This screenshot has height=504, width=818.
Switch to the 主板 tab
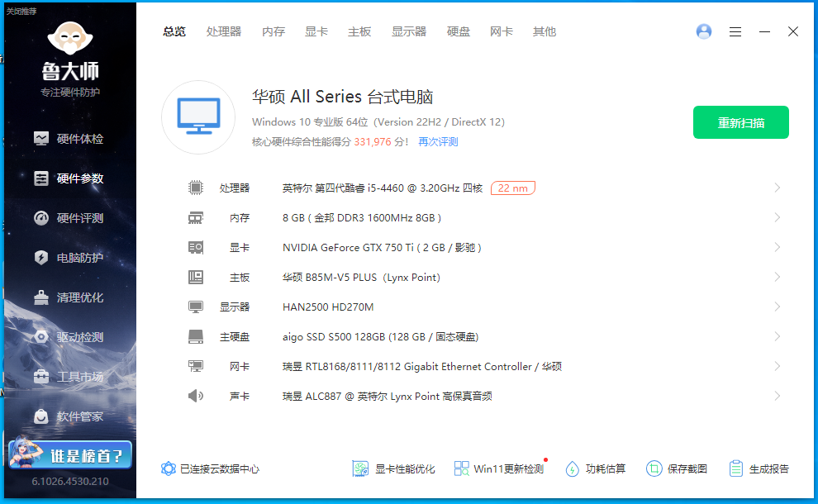tap(359, 31)
